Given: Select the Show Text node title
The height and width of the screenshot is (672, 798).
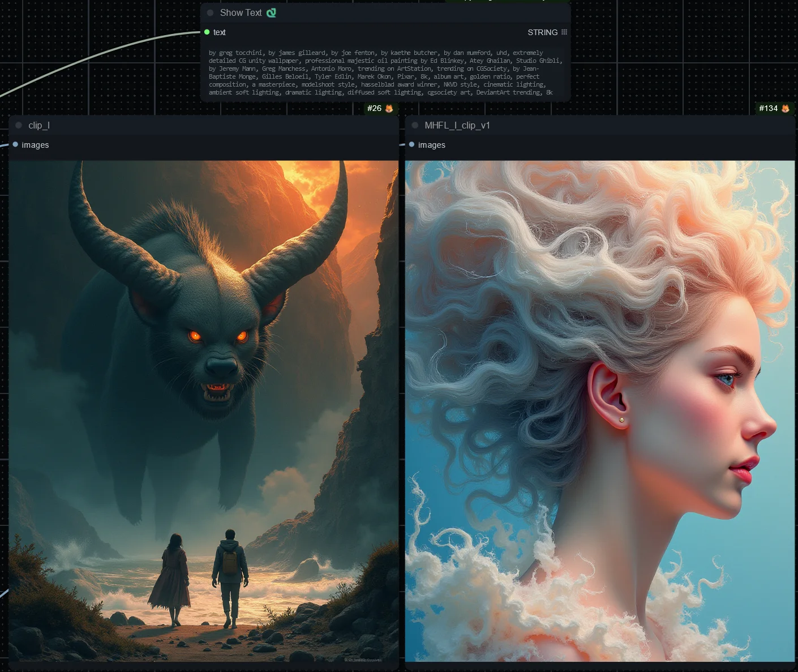Looking at the screenshot, I should tap(241, 12).
